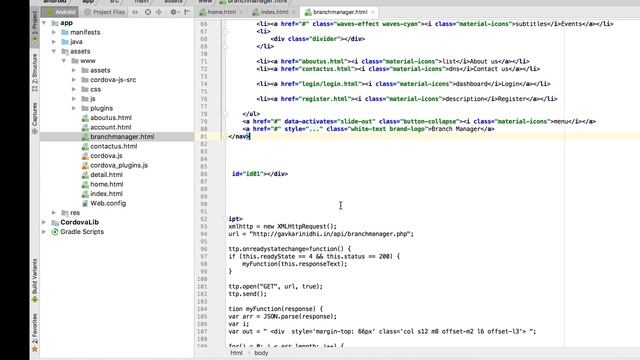Viewport: 640px width, 360px height.
Task: Open the index.html editor tab
Action: coord(273,12)
